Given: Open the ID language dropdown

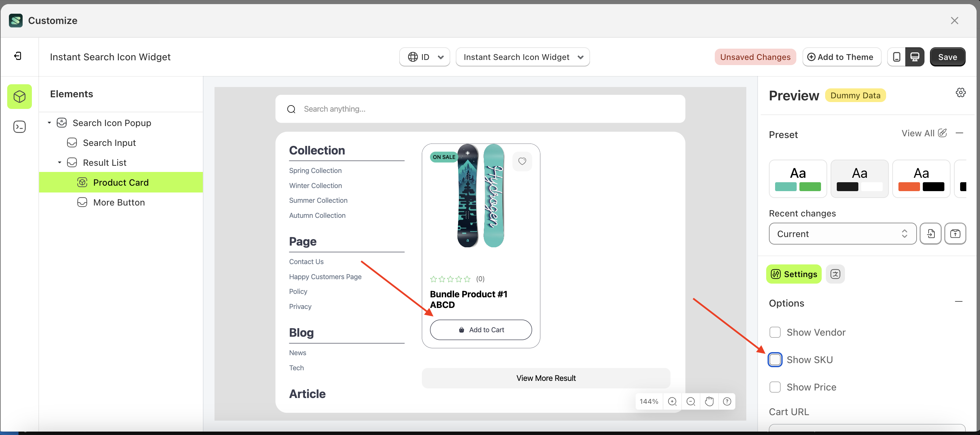Looking at the screenshot, I should (424, 57).
